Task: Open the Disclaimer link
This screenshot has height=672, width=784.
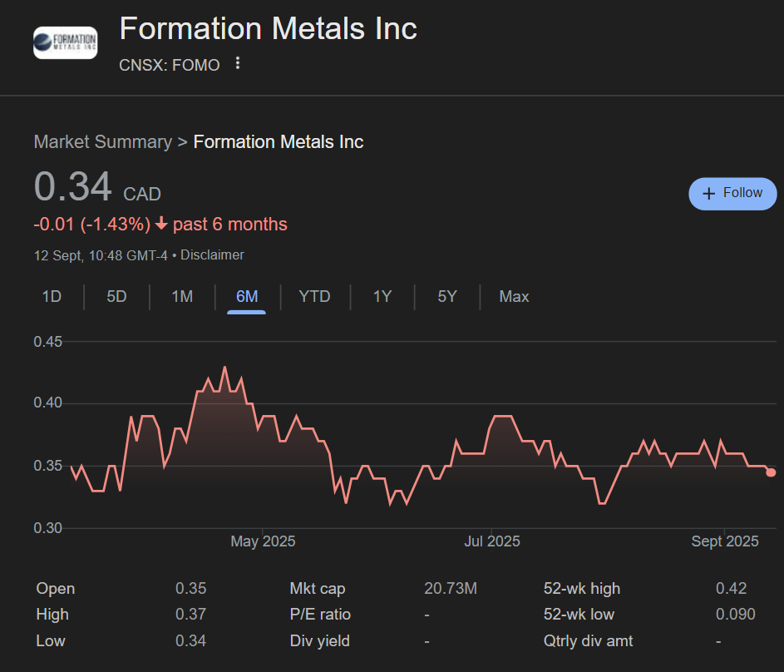Action: (x=212, y=255)
